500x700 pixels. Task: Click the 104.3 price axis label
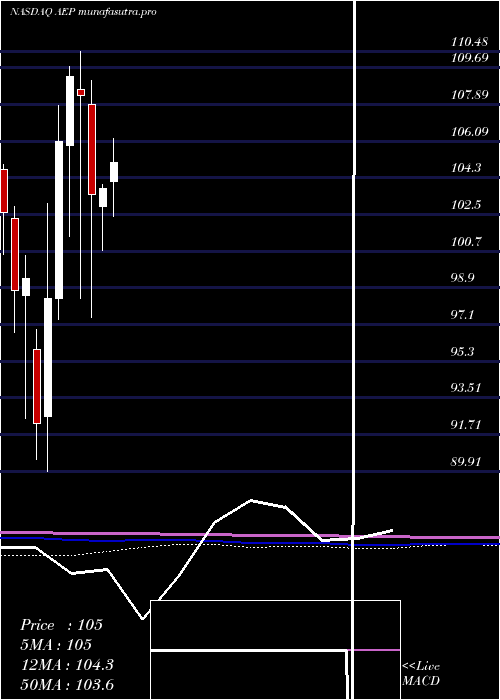[x=466, y=168]
